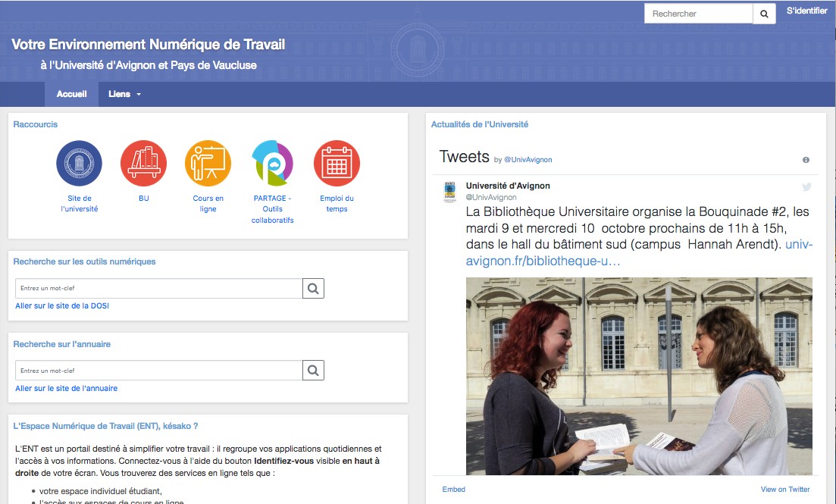Open Aller sur le site de l'annuaire link

click(67, 388)
